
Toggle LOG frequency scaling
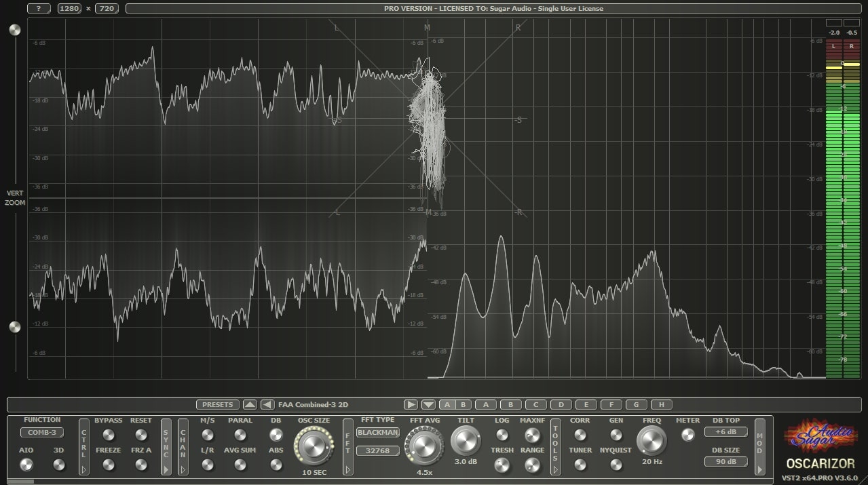point(502,435)
